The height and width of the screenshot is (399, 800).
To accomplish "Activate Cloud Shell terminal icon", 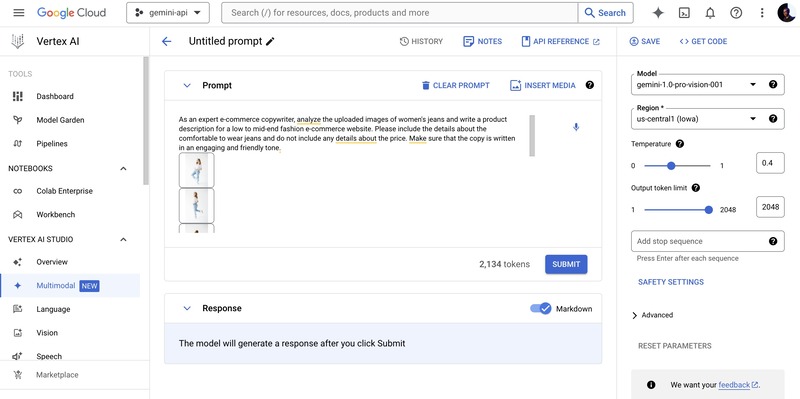I will point(684,13).
